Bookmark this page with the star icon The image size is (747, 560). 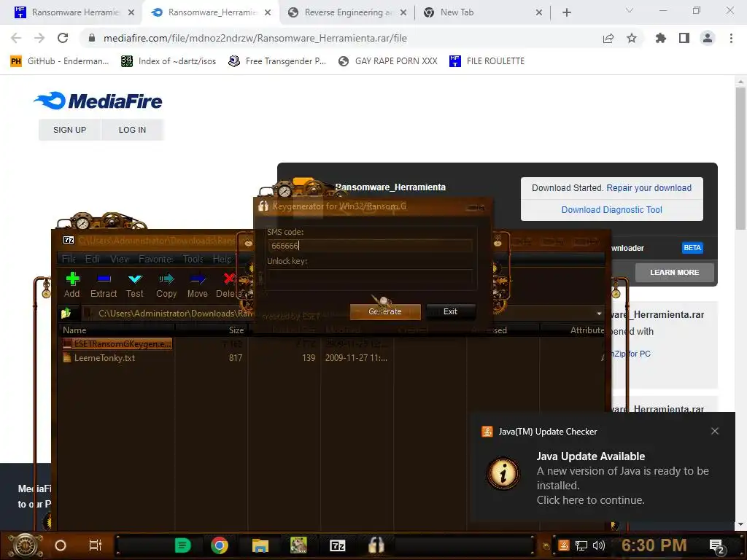click(632, 38)
